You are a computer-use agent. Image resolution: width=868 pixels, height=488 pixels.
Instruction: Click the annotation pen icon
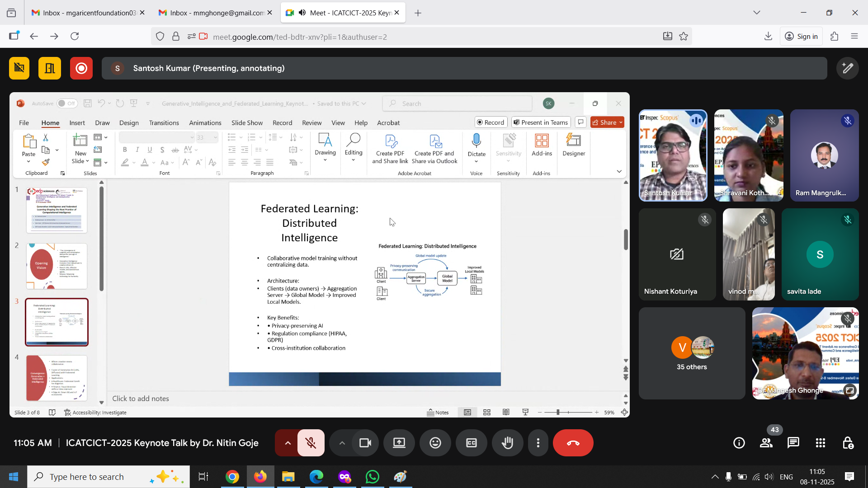pyautogui.click(x=847, y=68)
